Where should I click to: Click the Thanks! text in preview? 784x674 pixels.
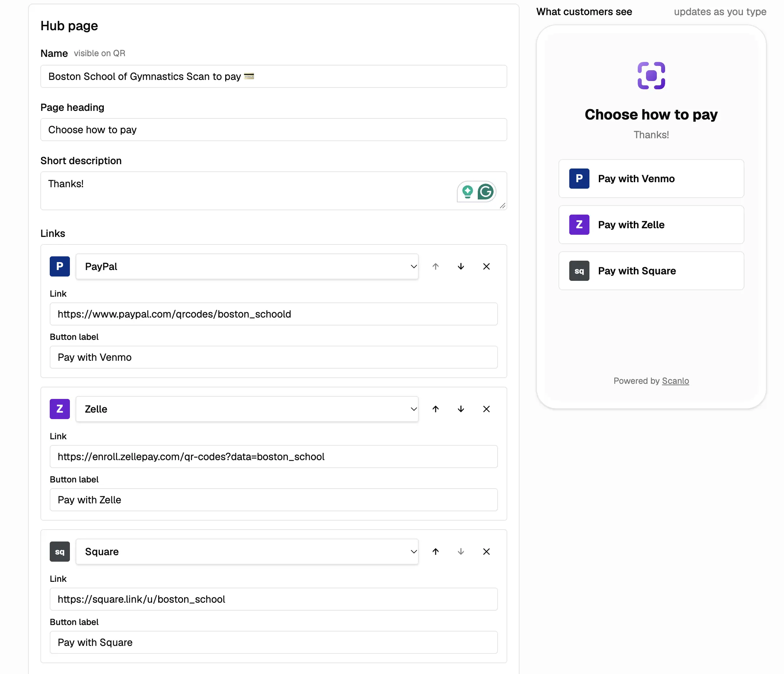tap(651, 135)
